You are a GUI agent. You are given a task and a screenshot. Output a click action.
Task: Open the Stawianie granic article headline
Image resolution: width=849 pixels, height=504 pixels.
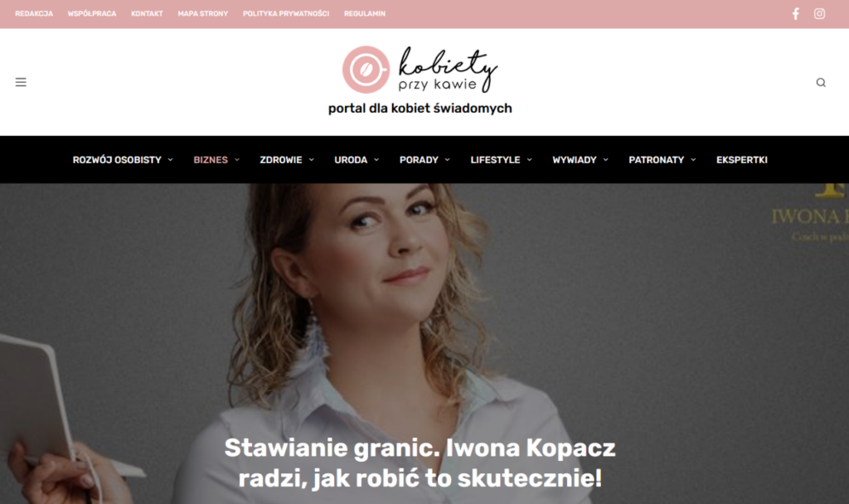click(x=420, y=463)
